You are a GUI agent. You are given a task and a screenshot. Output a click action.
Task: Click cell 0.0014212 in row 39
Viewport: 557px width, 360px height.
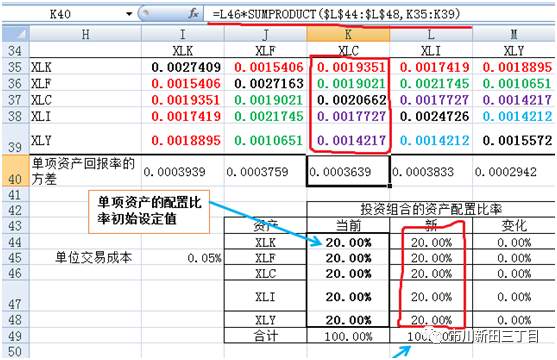pyautogui.click(x=431, y=140)
